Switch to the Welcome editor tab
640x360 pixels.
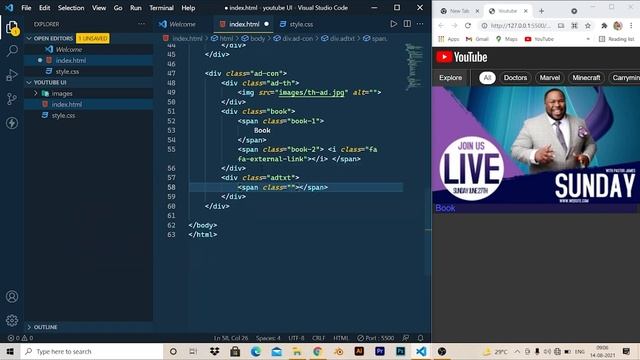[182, 24]
